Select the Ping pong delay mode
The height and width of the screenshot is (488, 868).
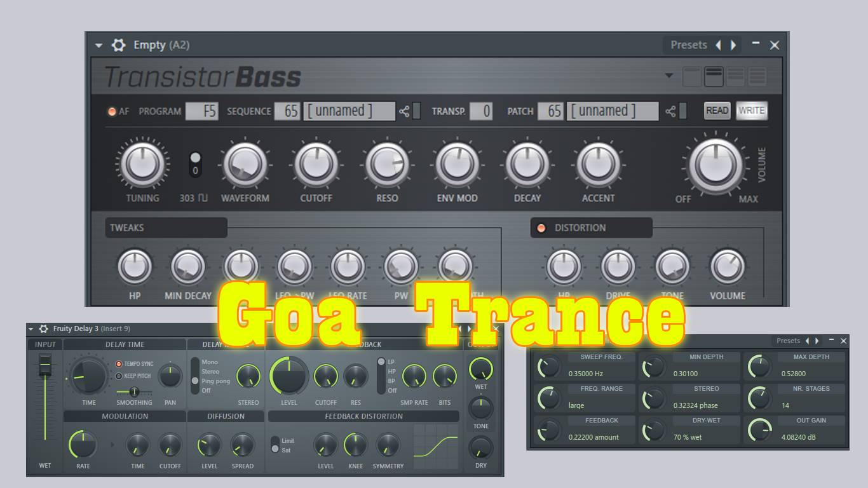point(215,381)
